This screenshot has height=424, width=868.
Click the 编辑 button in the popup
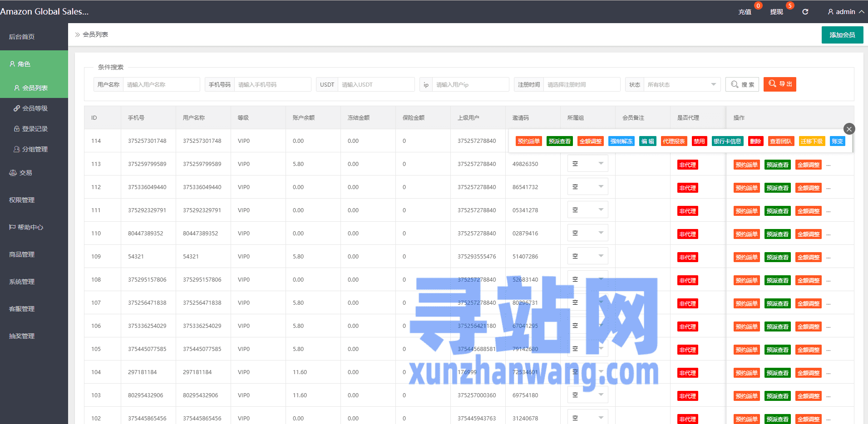tap(648, 141)
